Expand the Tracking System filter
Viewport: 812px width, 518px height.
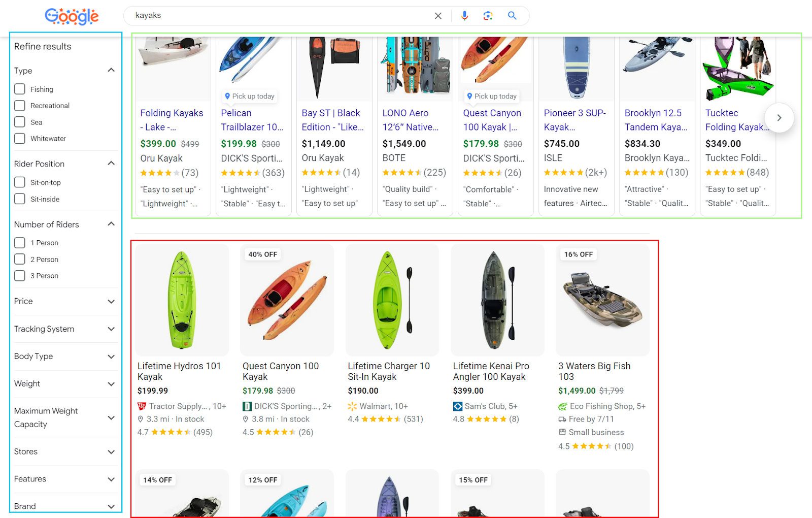[x=111, y=329]
